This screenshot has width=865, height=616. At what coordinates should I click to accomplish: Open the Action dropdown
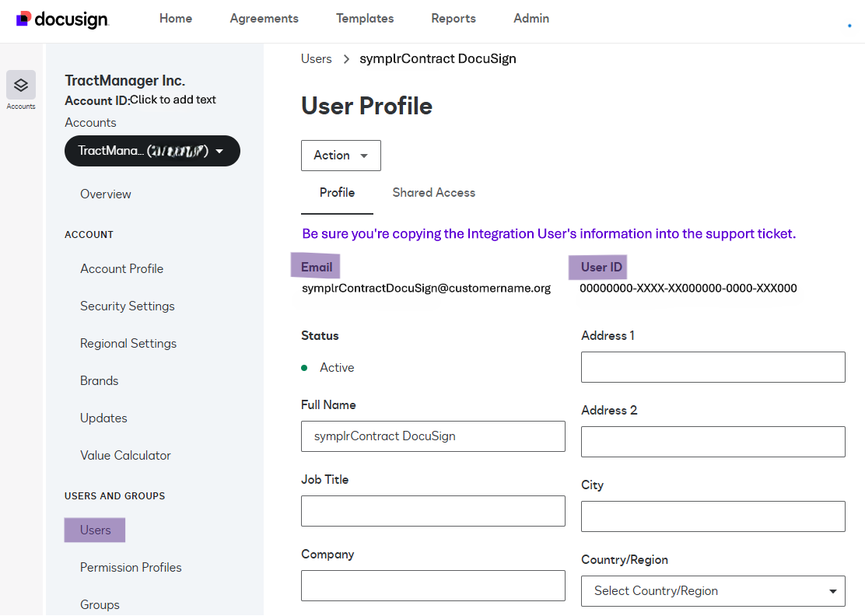(341, 156)
